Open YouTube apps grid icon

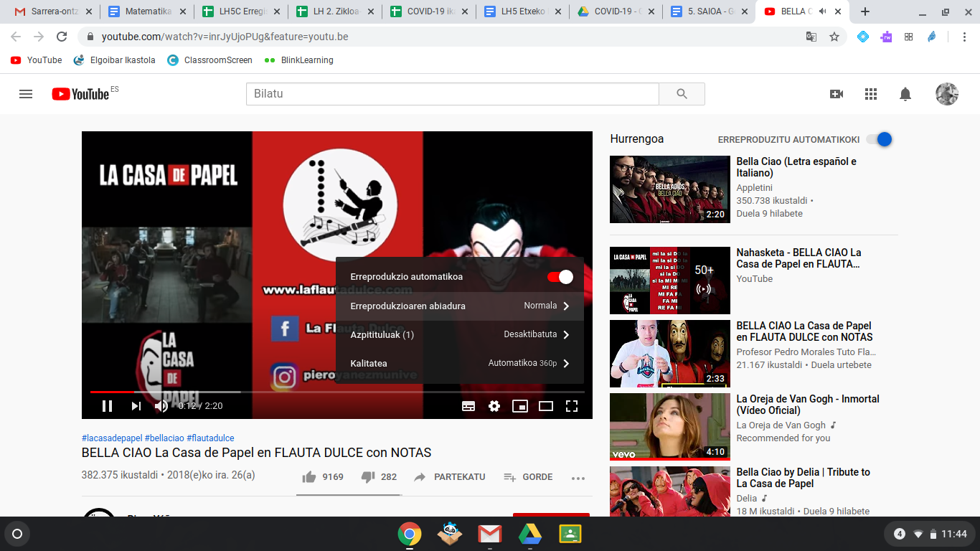tap(871, 94)
